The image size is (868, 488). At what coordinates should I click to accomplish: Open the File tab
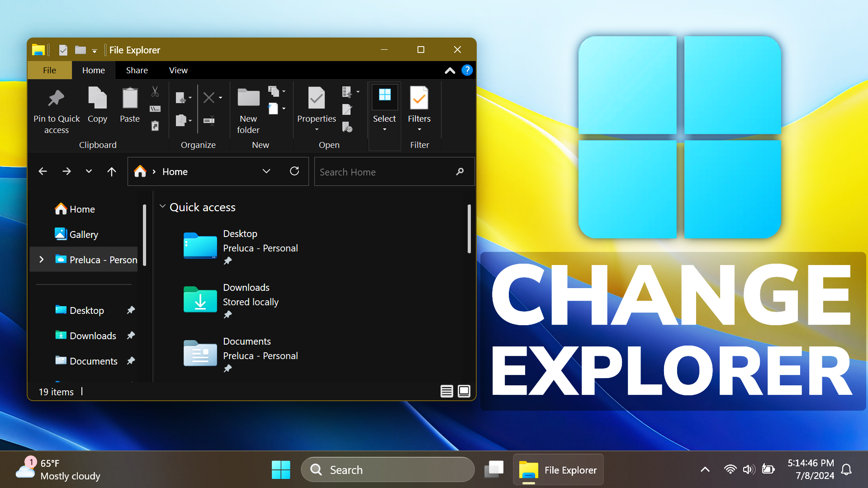pyautogui.click(x=50, y=70)
